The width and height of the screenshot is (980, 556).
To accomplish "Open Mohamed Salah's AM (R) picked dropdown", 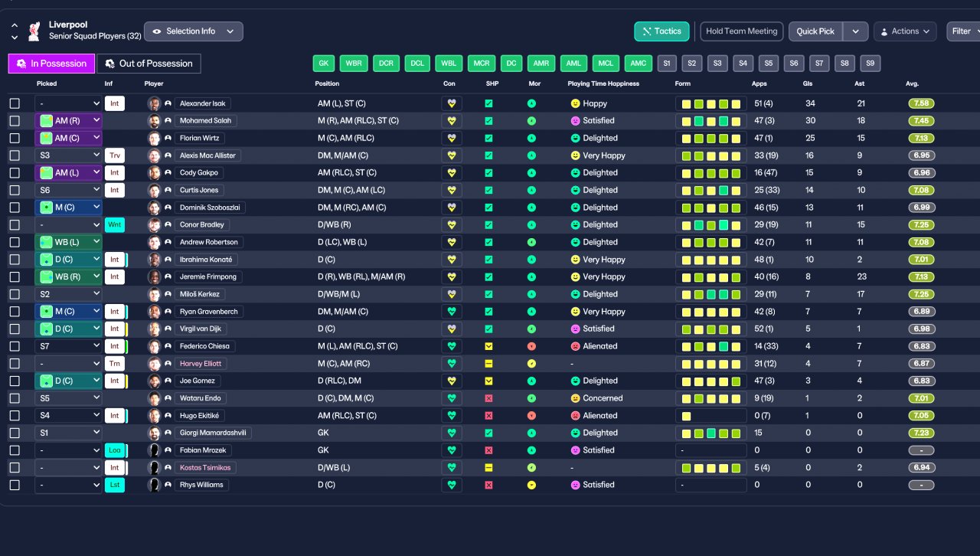I will coord(69,121).
